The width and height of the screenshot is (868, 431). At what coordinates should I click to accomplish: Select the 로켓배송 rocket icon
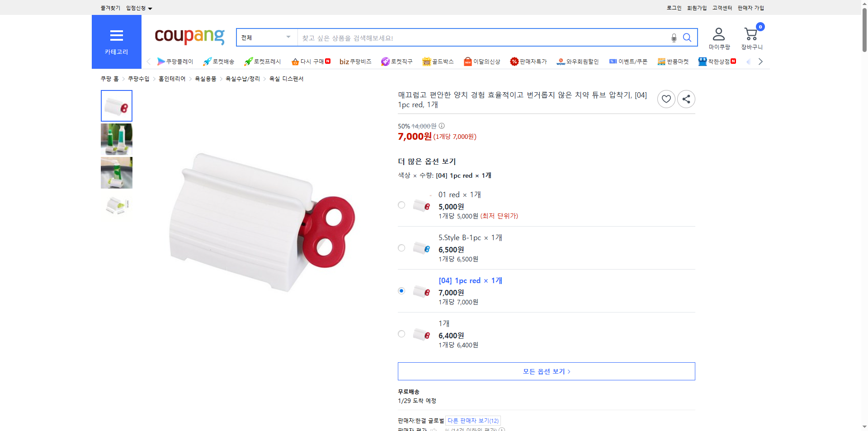tap(207, 61)
